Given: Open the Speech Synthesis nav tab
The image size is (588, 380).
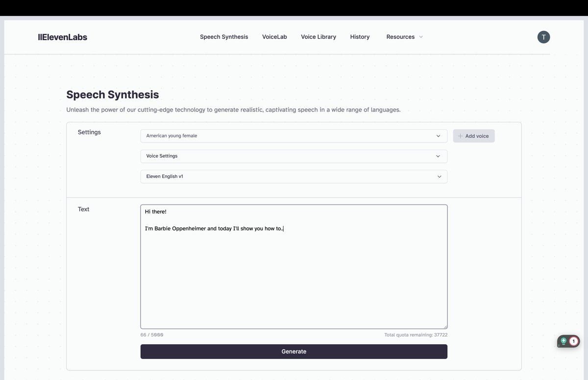Looking at the screenshot, I should click(224, 37).
